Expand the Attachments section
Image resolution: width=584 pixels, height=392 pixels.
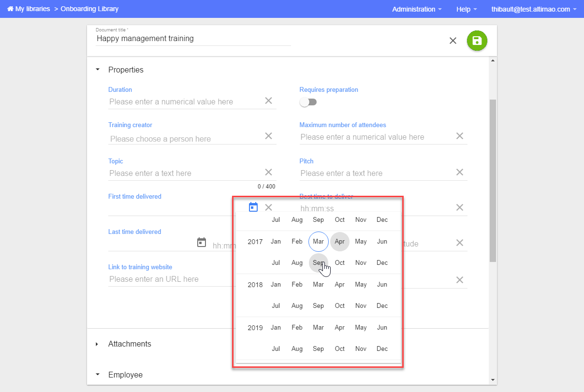[x=97, y=344]
